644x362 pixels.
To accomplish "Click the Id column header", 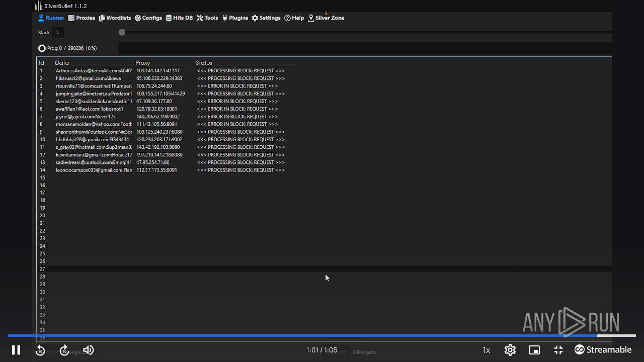I will 42,63.
